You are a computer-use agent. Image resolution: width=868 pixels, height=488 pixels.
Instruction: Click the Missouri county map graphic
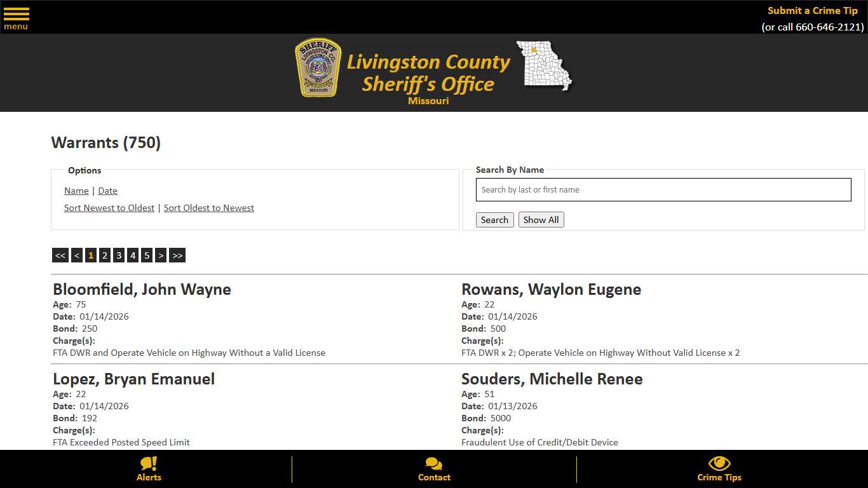pos(544,66)
